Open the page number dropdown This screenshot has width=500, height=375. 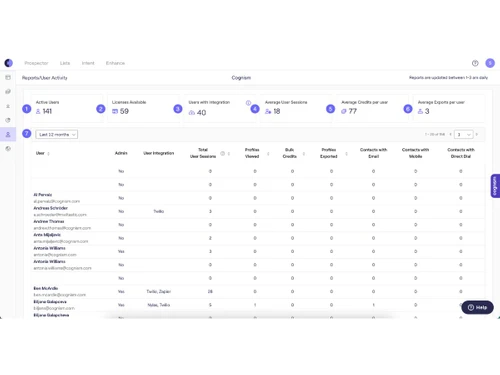click(463, 134)
